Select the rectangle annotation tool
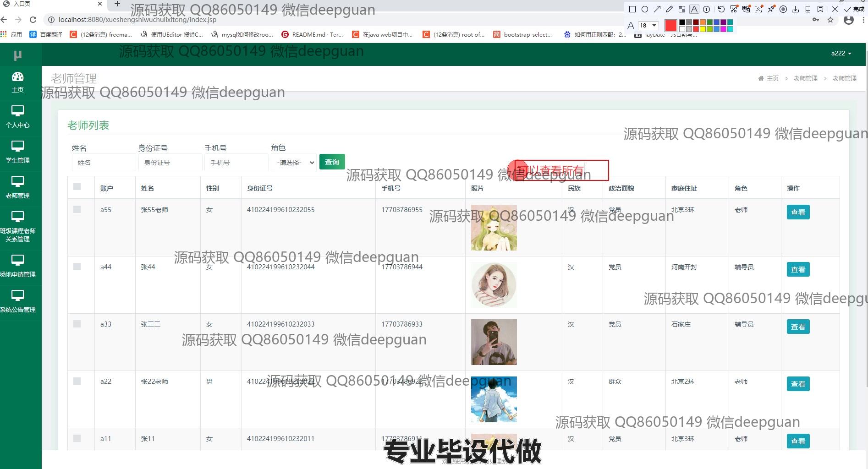868x469 pixels. click(x=632, y=9)
